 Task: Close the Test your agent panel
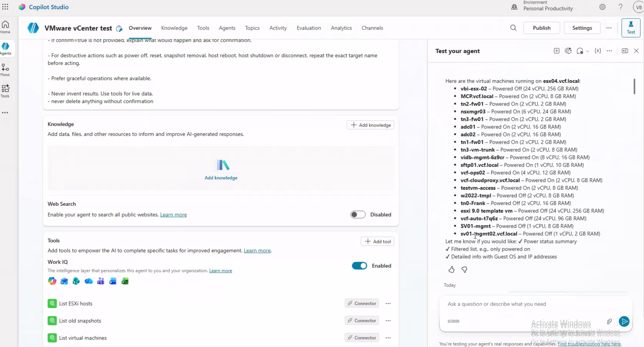pyautogui.click(x=636, y=51)
